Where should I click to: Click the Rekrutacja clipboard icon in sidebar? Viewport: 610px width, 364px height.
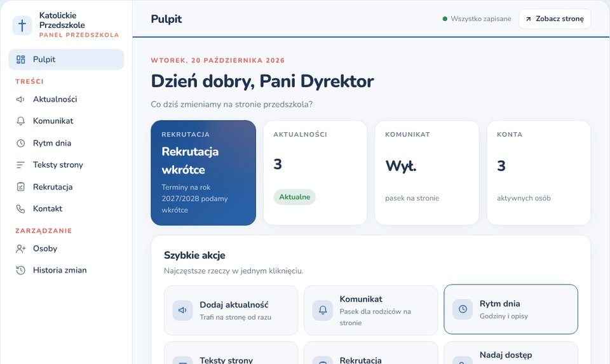pos(20,187)
